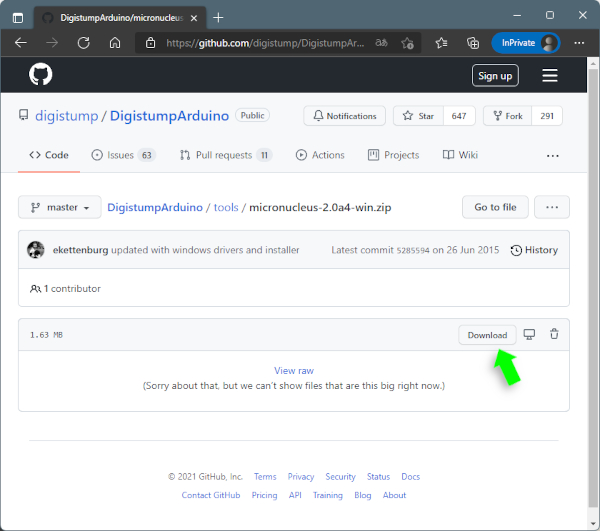The height and width of the screenshot is (531, 600).
Task: Go to the browser home page
Action: (x=115, y=42)
